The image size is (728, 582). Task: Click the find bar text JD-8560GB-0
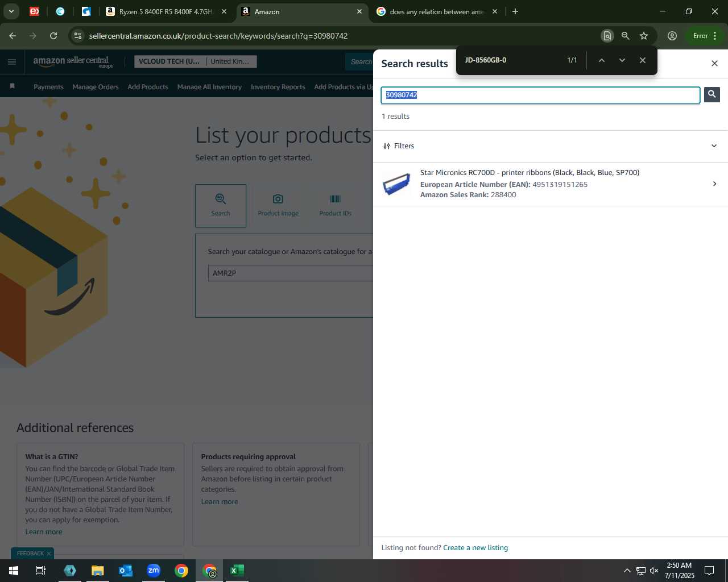click(x=486, y=60)
